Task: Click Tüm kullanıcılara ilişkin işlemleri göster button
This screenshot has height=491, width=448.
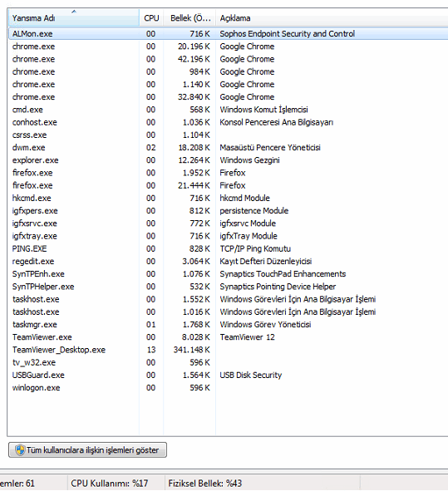Action: (x=87, y=450)
